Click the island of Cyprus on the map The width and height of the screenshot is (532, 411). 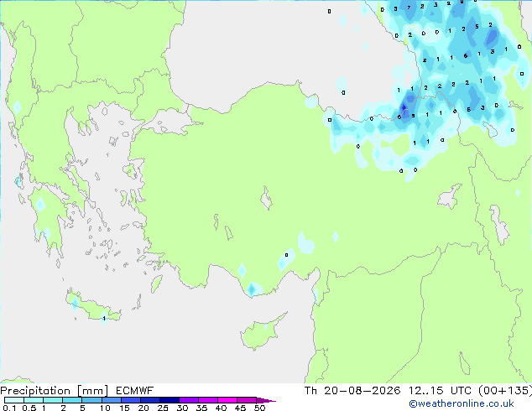[x=259, y=334]
